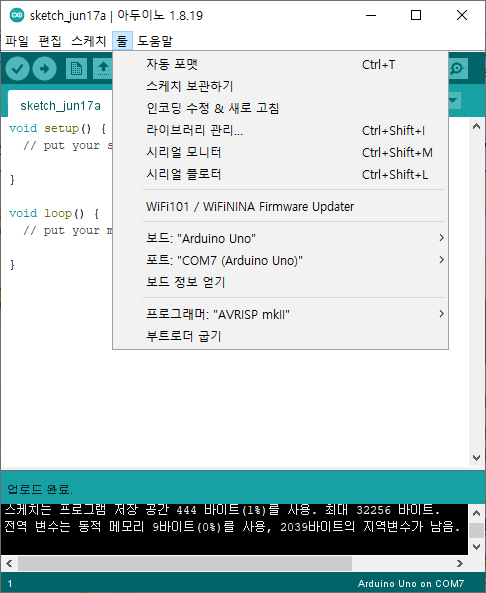Click console scrollbar up arrow
Screen dimensions: 486x593
point(477,513)
